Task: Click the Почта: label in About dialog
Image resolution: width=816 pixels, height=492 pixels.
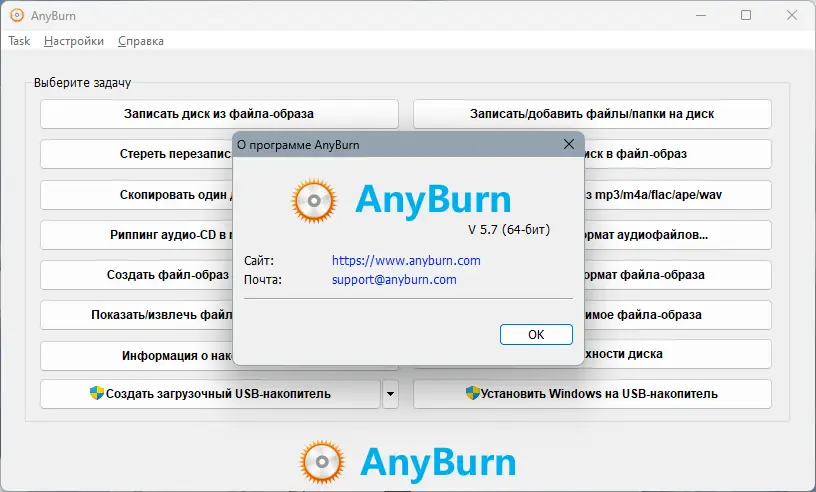Action: pyautogui.click(x=263, y=280)
